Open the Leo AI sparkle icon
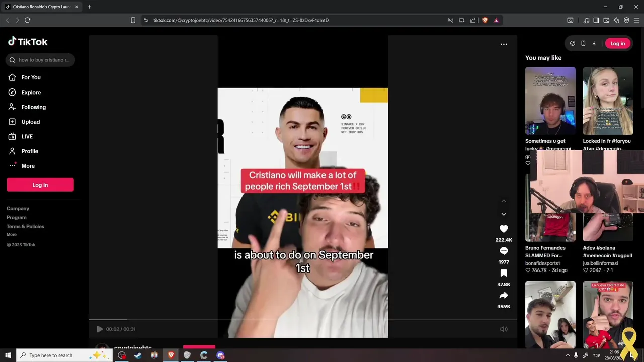 coord(616,20)
